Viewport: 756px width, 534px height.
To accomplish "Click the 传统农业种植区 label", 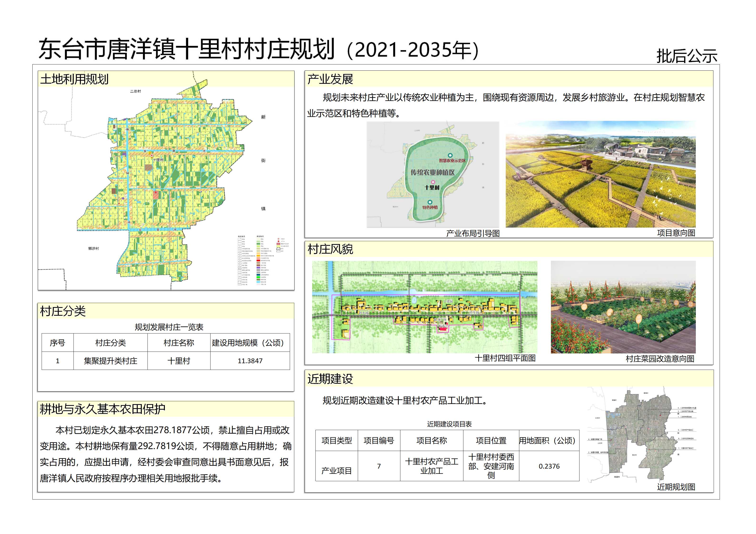I will pos(432,172).
